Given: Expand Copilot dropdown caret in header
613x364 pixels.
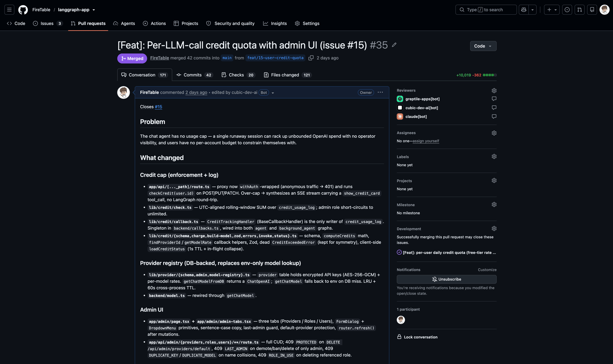Looking at the screenshot, I should coord(532,10).
